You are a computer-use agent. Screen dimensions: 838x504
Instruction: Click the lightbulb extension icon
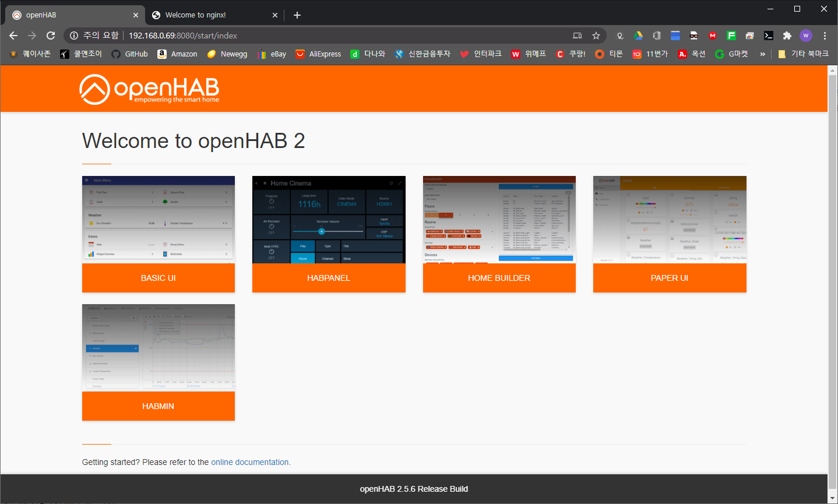[x=620, y=36]
